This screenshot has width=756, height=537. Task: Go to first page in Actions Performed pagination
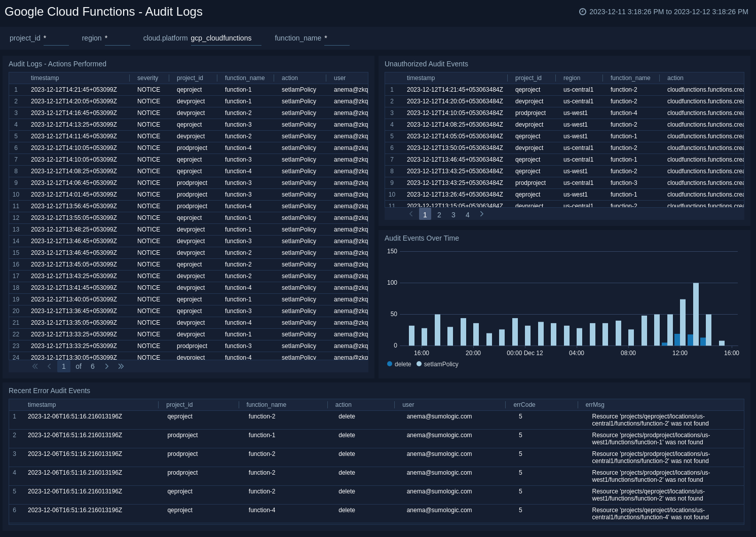coord(35,366)
